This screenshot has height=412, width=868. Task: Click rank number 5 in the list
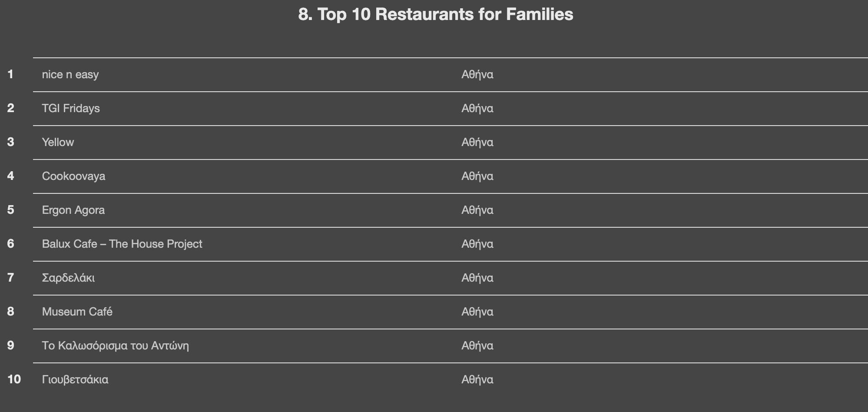[x=10, y=210]
